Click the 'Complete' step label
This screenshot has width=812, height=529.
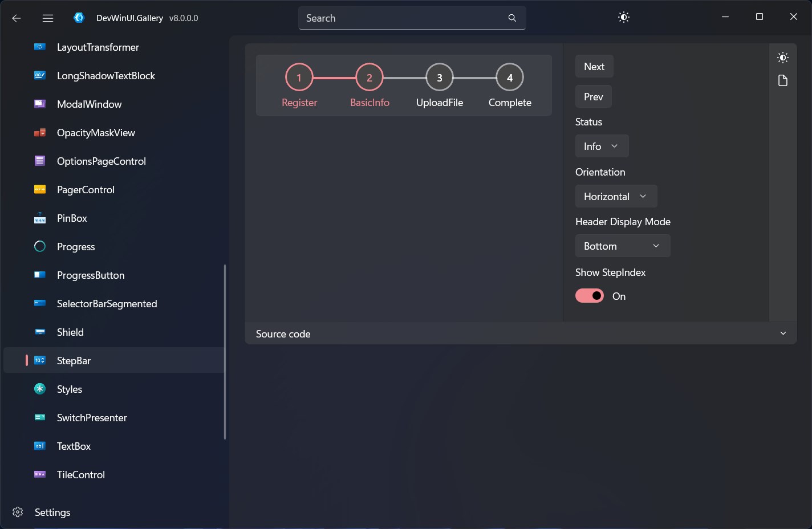pos(510,103)
